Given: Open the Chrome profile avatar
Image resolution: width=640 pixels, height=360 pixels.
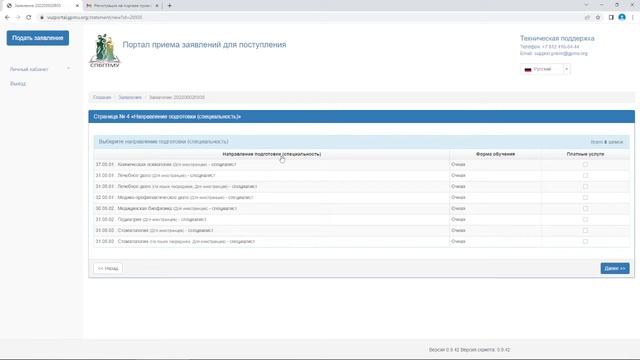Looking at the screenshot, I should tap(622, 17).
